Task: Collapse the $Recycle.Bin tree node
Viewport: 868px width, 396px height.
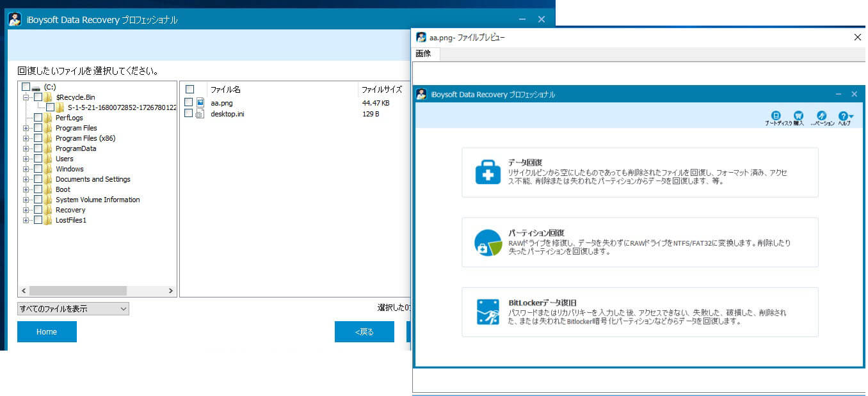Action: click(26, 97)
